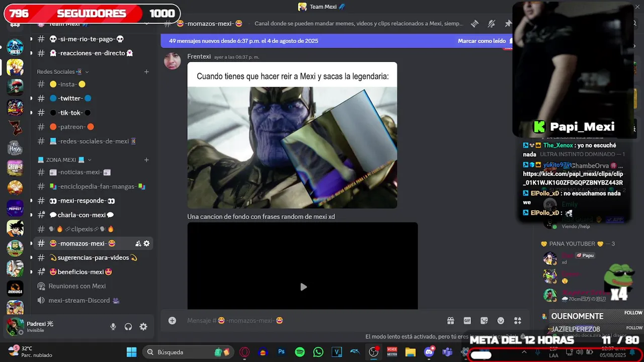Open the patreon channel
644x362 pixels.
(93, 127)
